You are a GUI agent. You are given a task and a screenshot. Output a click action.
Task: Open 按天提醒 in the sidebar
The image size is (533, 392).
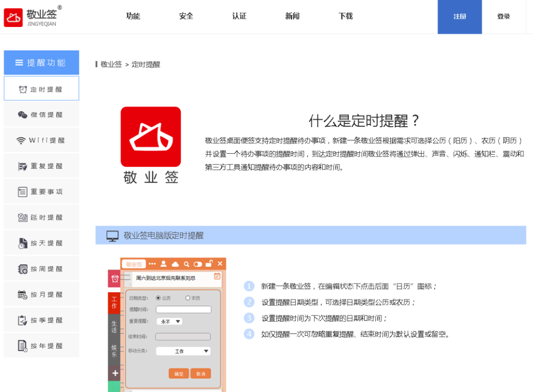click(42, 243)
